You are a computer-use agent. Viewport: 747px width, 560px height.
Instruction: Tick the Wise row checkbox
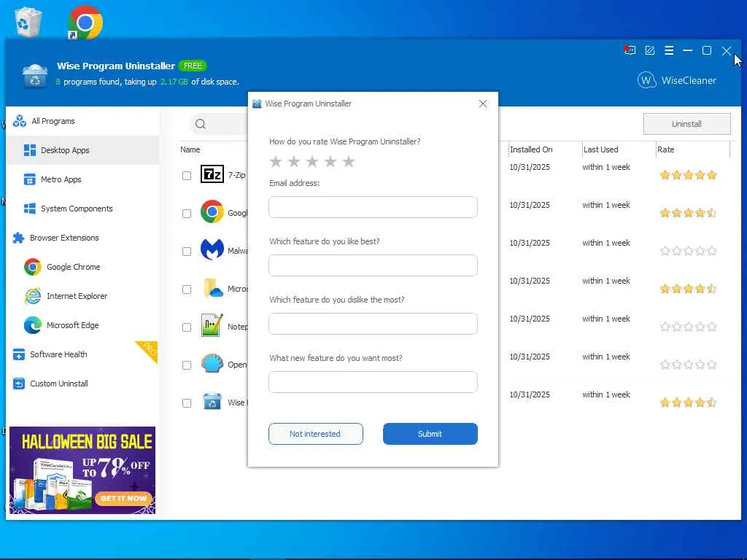pyautogui.click(x=187, y=403)
